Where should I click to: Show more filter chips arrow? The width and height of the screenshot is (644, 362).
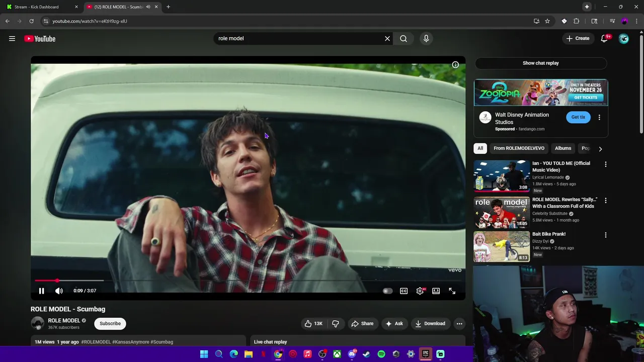pyautogui.click(x=600, y=149)
